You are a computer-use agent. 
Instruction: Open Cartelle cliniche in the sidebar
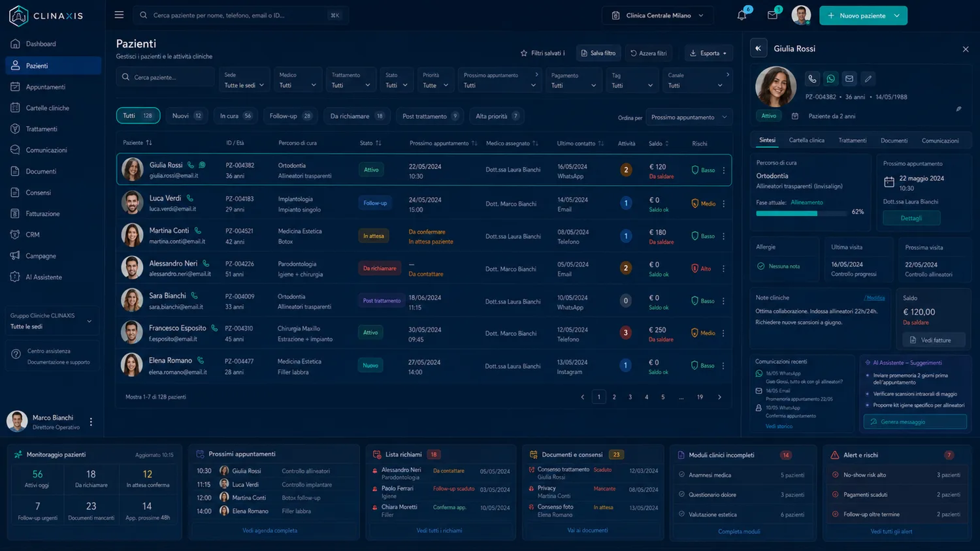53,108
